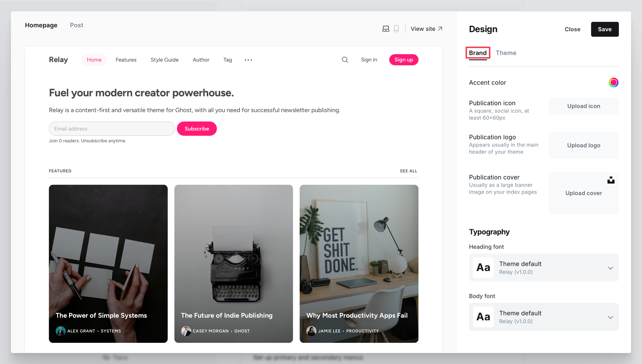Click the Unsplash icon in cover upload
Image resolution: width=642 pixels, height=364 pixels.
(611, 180)
